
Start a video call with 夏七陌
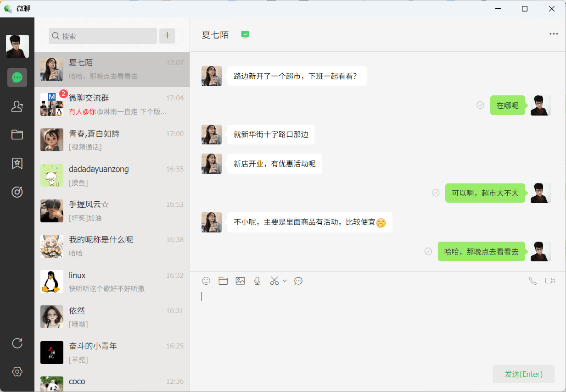pos(550,281)
